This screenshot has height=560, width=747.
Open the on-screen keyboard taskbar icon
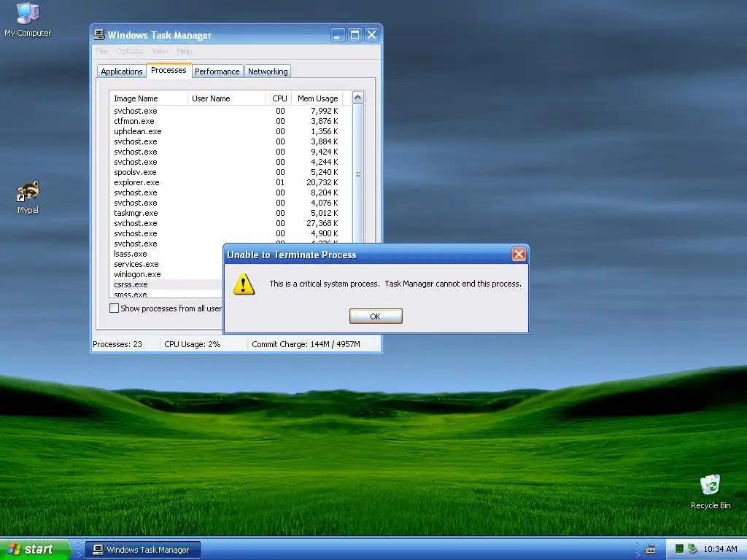[x=651, y=550]
